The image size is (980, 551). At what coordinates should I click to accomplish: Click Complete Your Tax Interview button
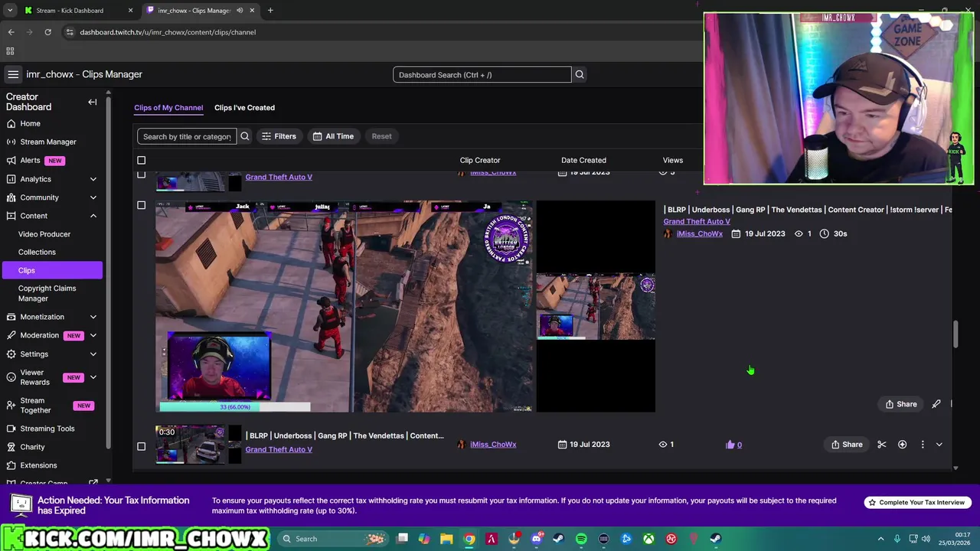[918, 502]
